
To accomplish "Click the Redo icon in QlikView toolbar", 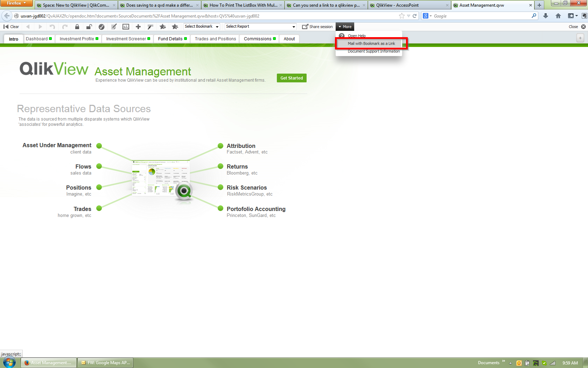I will tap(65, 27).
